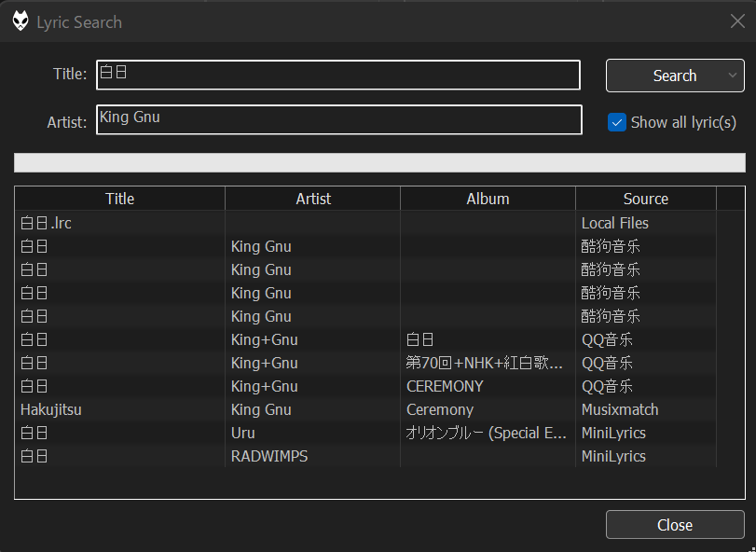
Task: Click the Search button
Action: 671,76
